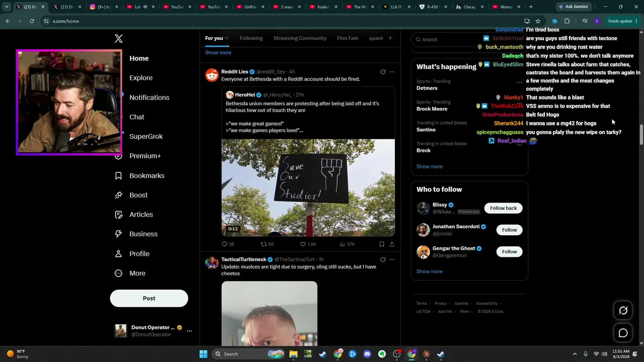Open the Windows Start menu
This screenshot has width=644, height=362.
pyautogui.click(x=203, y=354)
